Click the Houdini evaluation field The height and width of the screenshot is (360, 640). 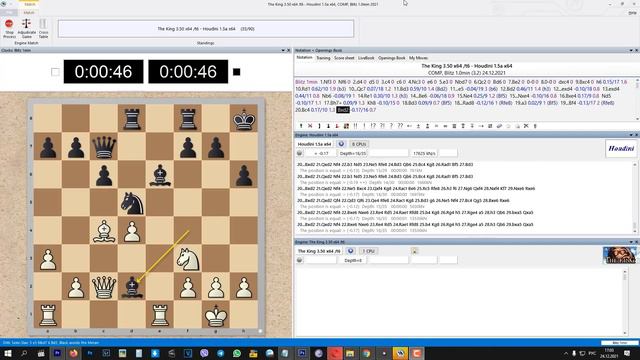[321, 153]
